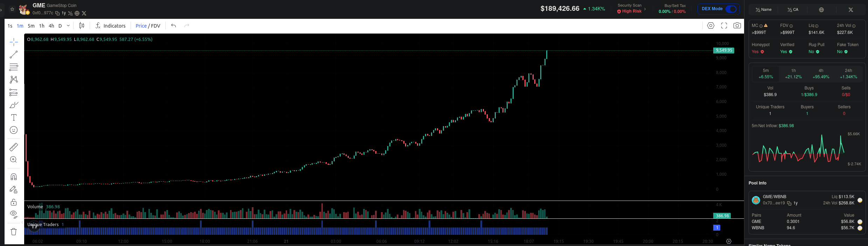Select the 4h stats period tab

(821, 74)
